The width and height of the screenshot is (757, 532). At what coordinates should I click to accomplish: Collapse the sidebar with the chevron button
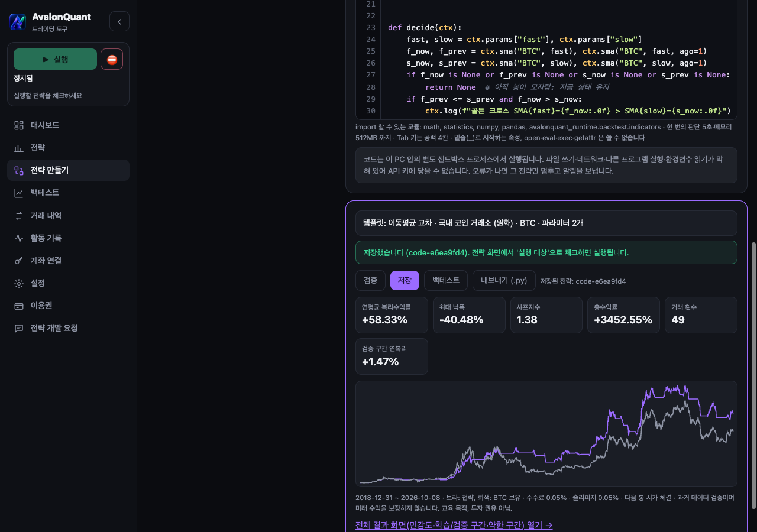pyautogui.click(x=119, y=22)
